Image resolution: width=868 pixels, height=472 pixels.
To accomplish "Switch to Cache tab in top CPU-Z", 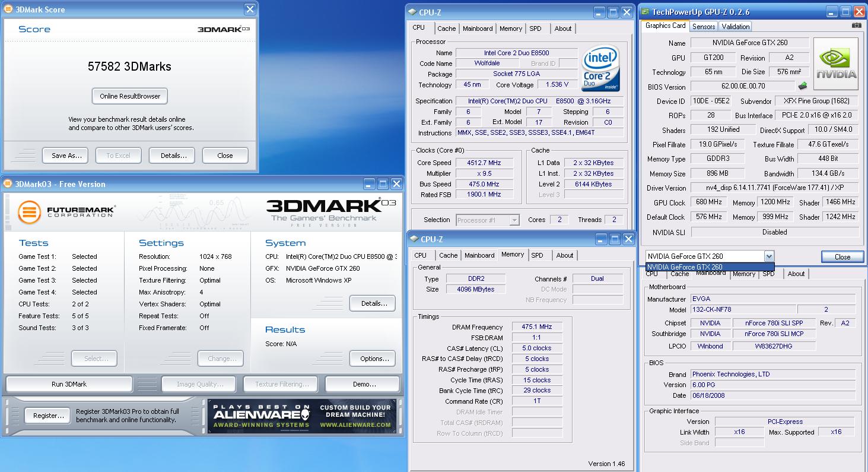I will [x=447, y=28].
